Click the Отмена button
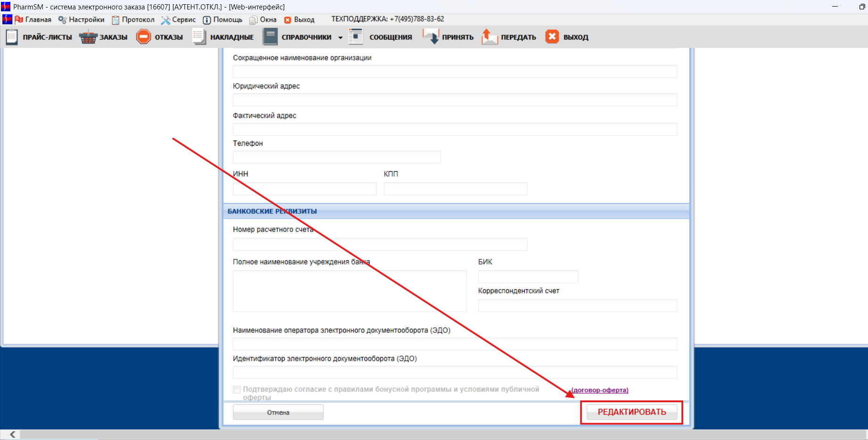This screenshot has width=868, height=440. click(278, 412)
